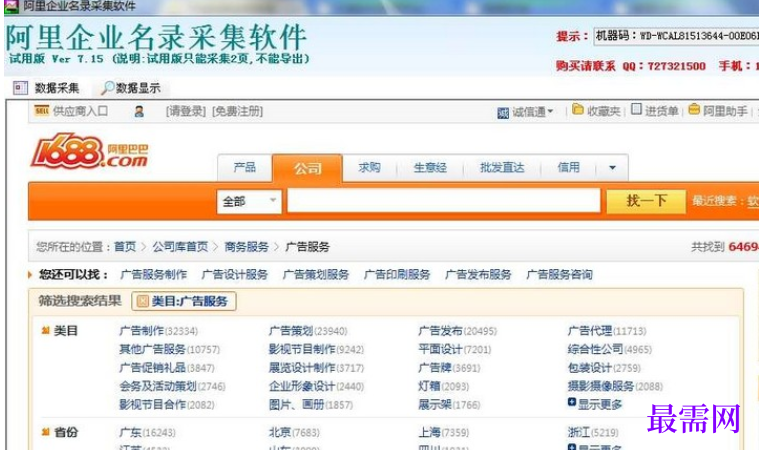The height and width of the screenshot is (450, 759).
Task: Open the 全部 category dropdown
Action: 249,201
